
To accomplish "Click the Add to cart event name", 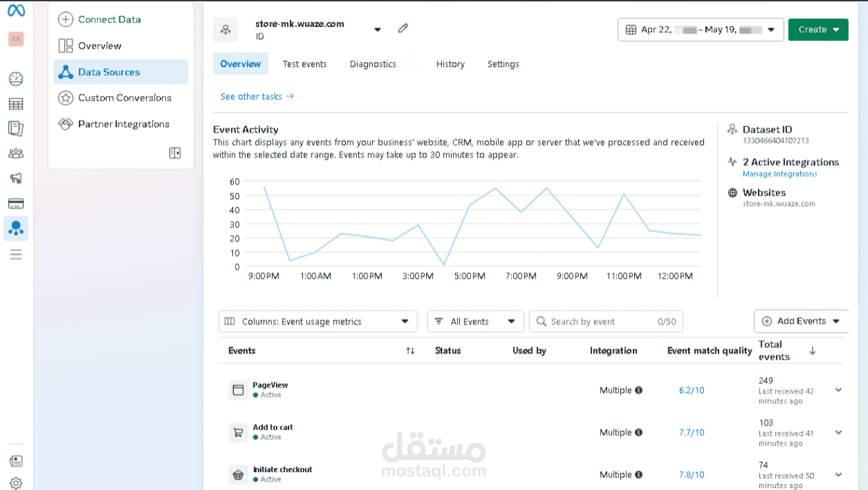I will point(273,427).
